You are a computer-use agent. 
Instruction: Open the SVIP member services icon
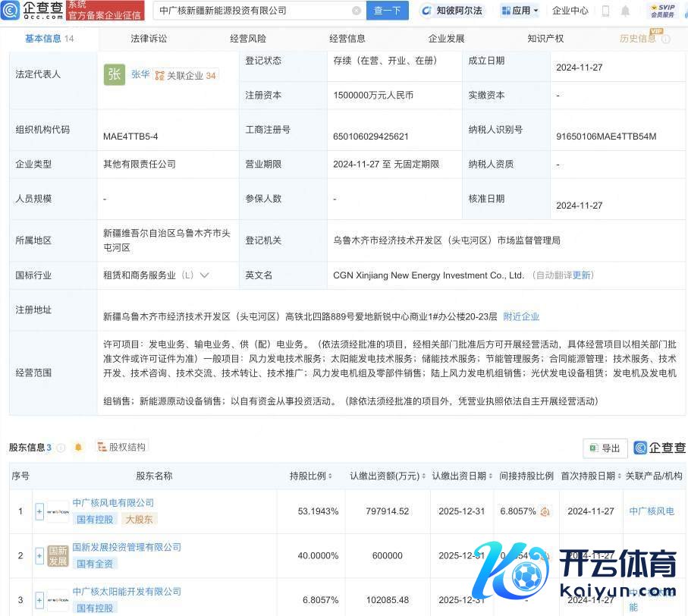(661, 11)
